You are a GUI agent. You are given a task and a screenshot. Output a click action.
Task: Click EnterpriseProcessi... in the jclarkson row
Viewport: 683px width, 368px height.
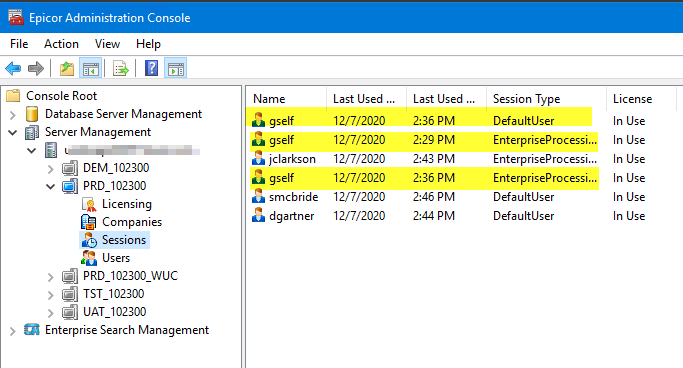545,159
